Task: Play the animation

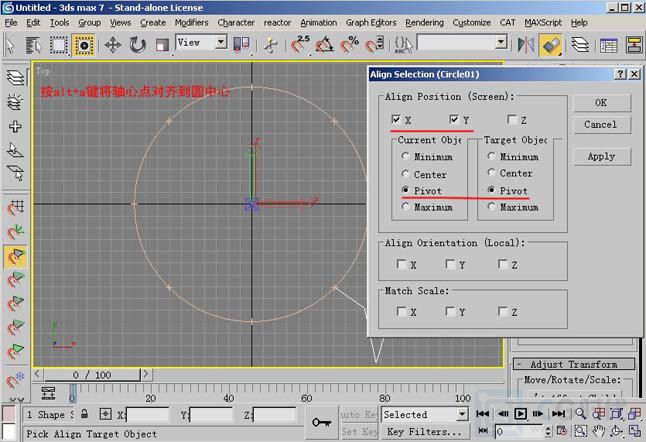Action: (521, 414)
